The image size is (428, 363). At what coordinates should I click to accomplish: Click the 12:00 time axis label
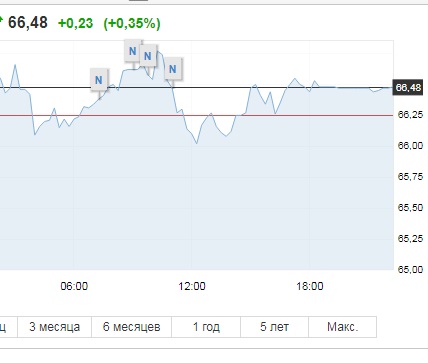(192, 286)
